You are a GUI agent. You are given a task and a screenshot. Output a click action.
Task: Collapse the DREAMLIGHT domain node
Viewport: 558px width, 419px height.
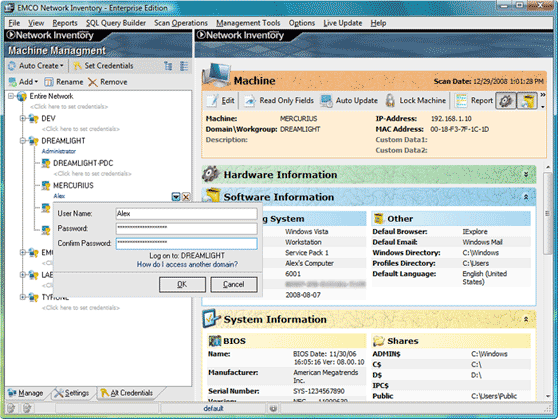click(23, 141)
